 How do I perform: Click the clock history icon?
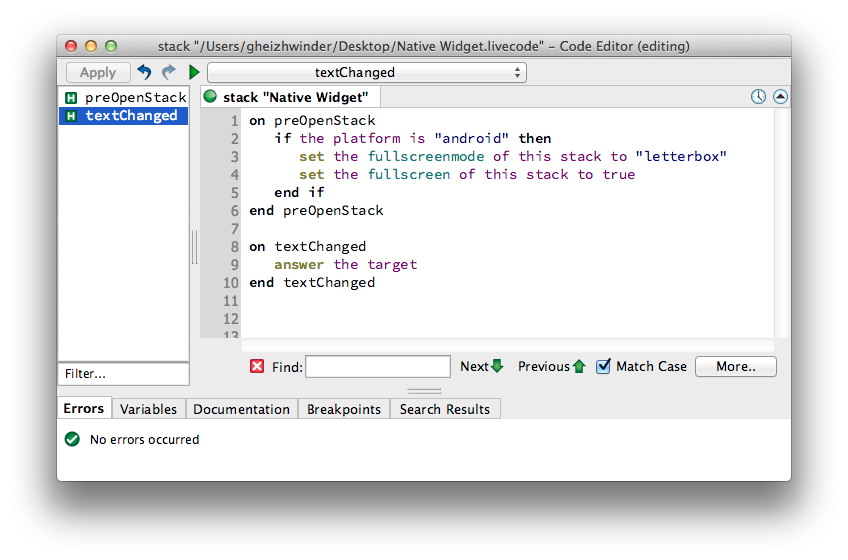[x=758, y=97]
